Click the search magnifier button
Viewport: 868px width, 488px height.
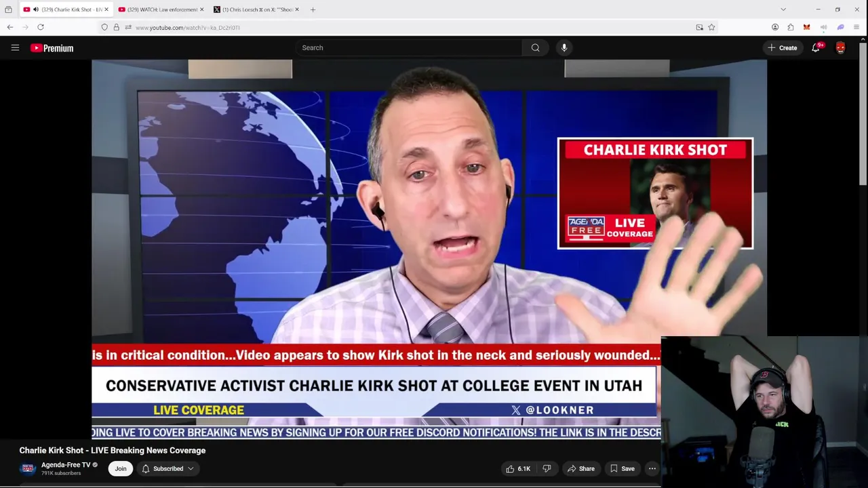pos(536,47)
